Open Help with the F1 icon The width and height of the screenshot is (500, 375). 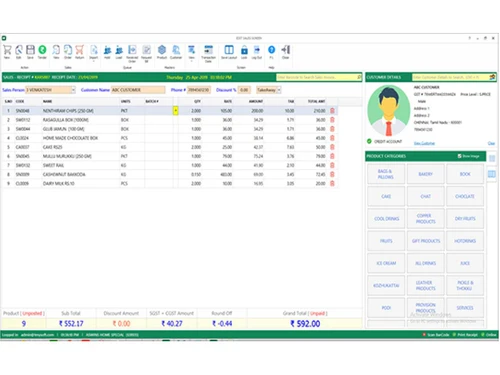point(272,51)
